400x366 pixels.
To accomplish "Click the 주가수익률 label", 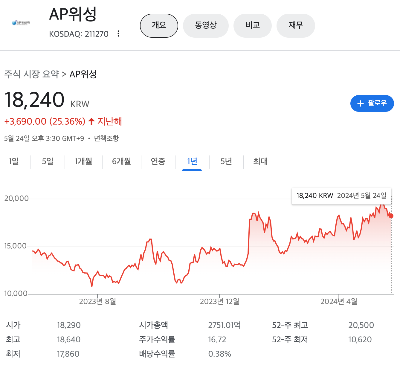I will (x=157, y=339).
